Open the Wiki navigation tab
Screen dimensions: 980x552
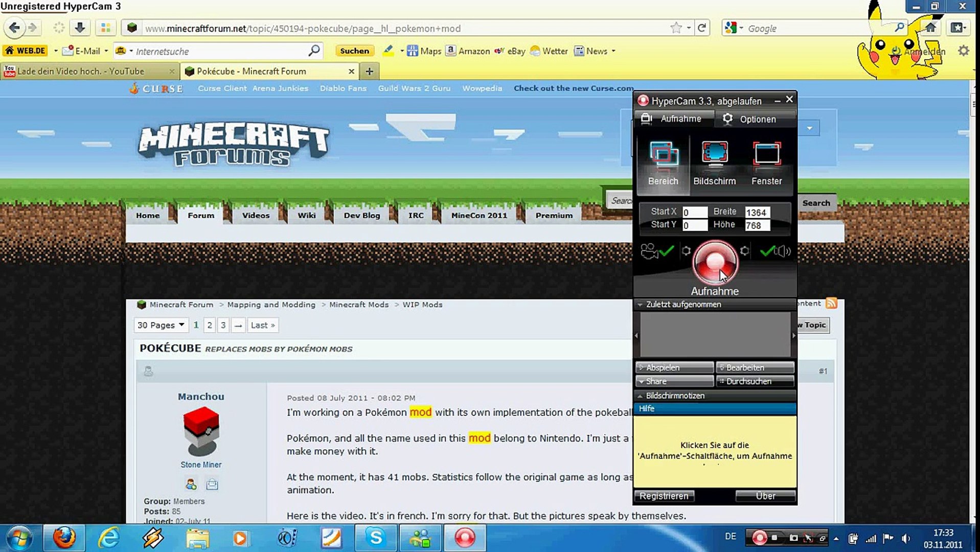(307, 215)
